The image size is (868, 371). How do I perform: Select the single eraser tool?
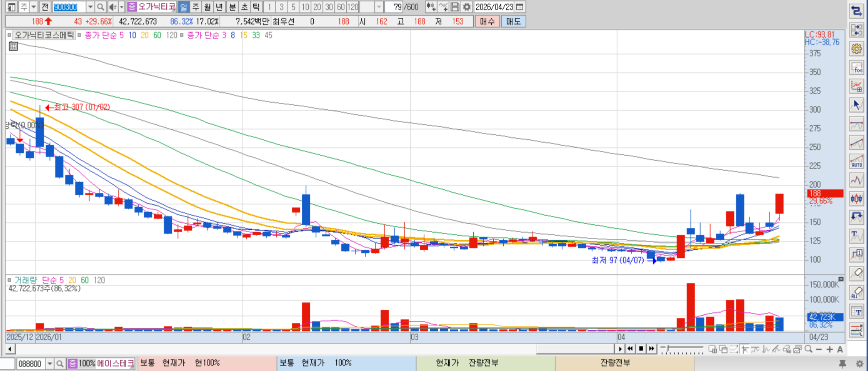[x=857, y=273]
